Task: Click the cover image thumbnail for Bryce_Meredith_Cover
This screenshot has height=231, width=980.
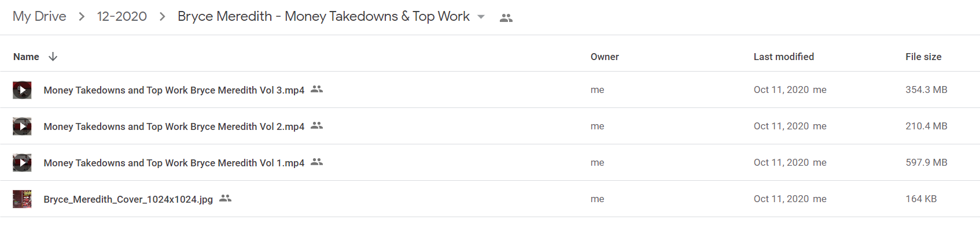Action: (22, 199)
